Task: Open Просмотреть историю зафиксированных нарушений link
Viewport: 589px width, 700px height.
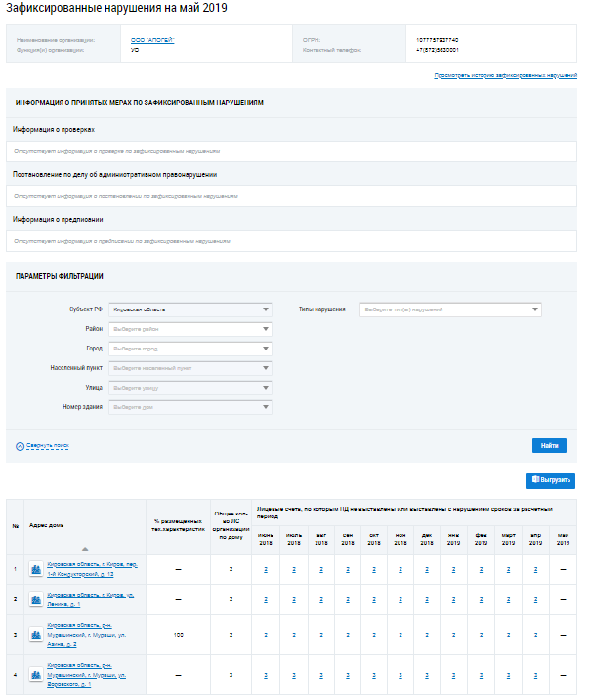Action: pos(505,75)
